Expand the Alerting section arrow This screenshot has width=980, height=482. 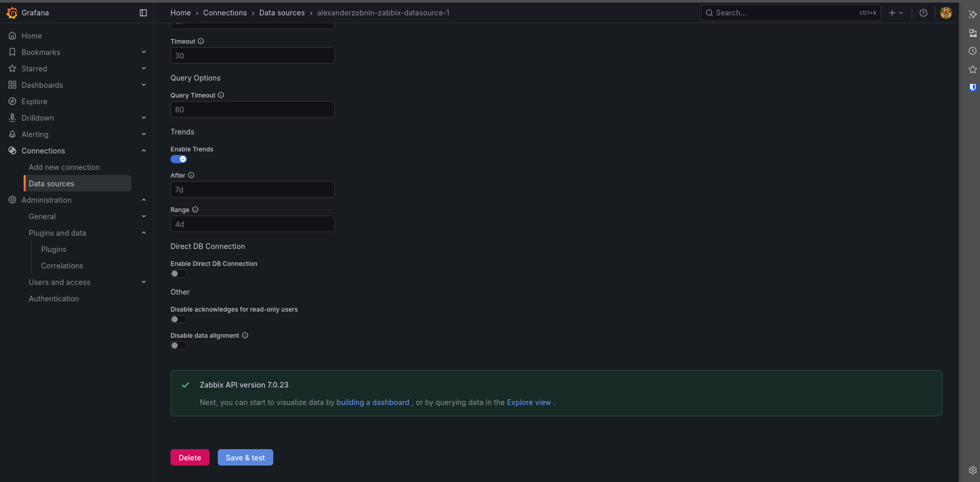point(144,134)
